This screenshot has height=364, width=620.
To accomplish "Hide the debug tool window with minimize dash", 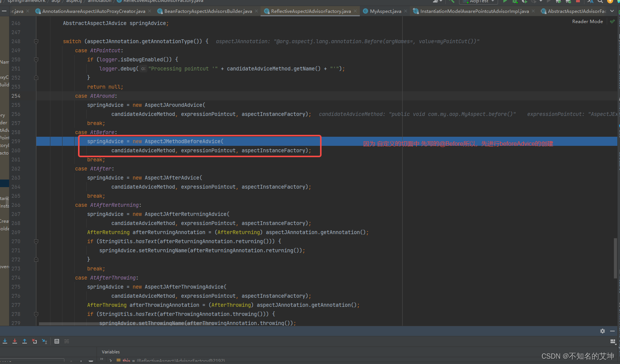I will [612, 331].
